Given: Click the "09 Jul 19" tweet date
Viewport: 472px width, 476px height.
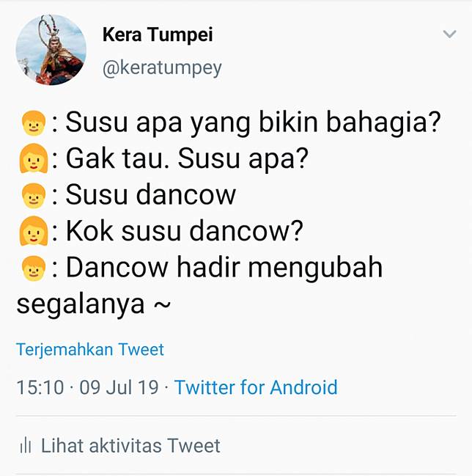Looking at the screenshot, I should point(119,387).
